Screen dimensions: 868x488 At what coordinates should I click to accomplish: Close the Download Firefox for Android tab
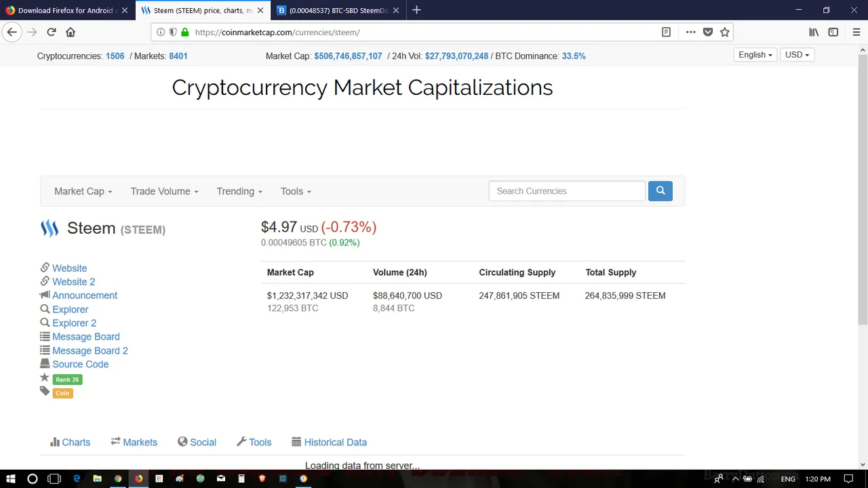(x=125, y=10)
